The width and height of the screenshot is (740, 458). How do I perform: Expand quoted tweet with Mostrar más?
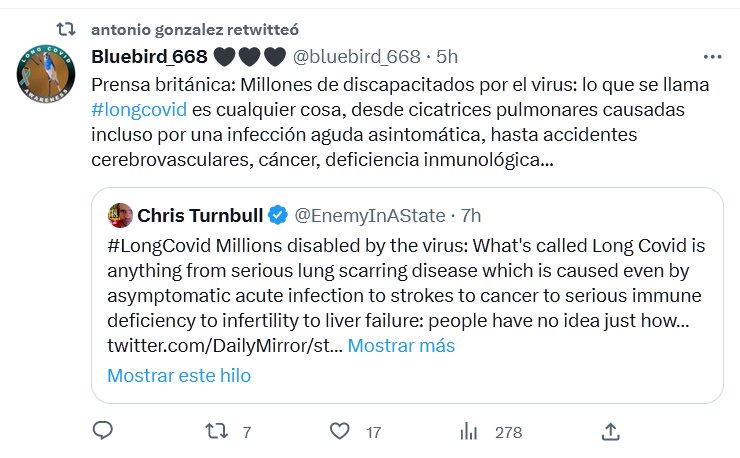tap(401, 345)
